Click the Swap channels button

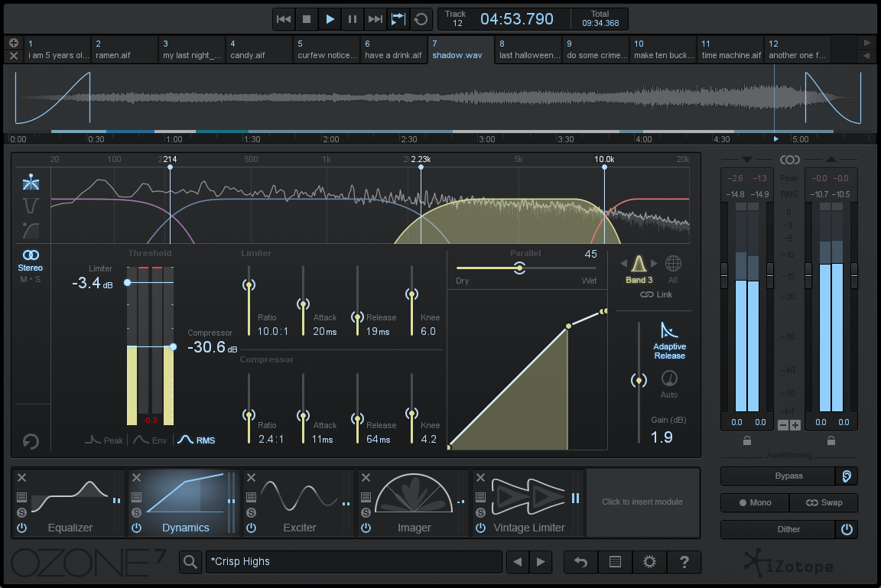pyautogui.click(x=824, y=502)
